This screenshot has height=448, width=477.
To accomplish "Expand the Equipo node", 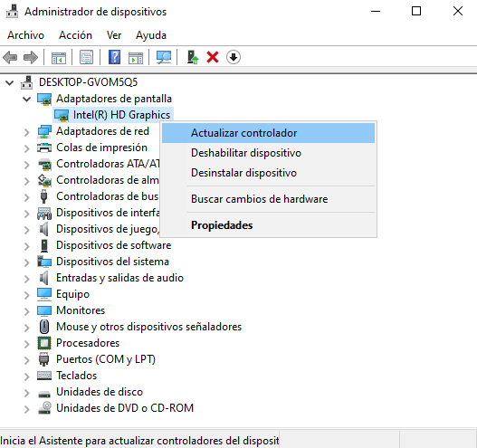I will click(27, 295).
